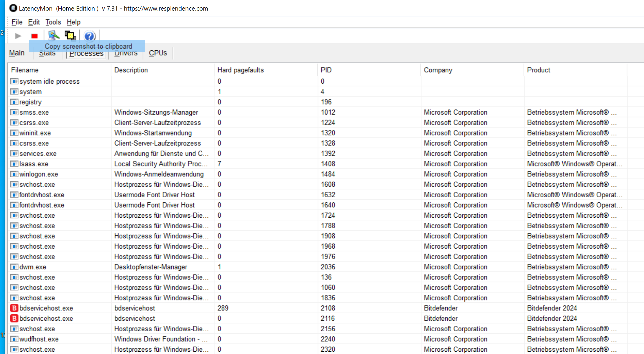The image size is (644, 354).
Task: Select the lsass.exe process row
Action: pyautogui.click(x=34, y=164)
